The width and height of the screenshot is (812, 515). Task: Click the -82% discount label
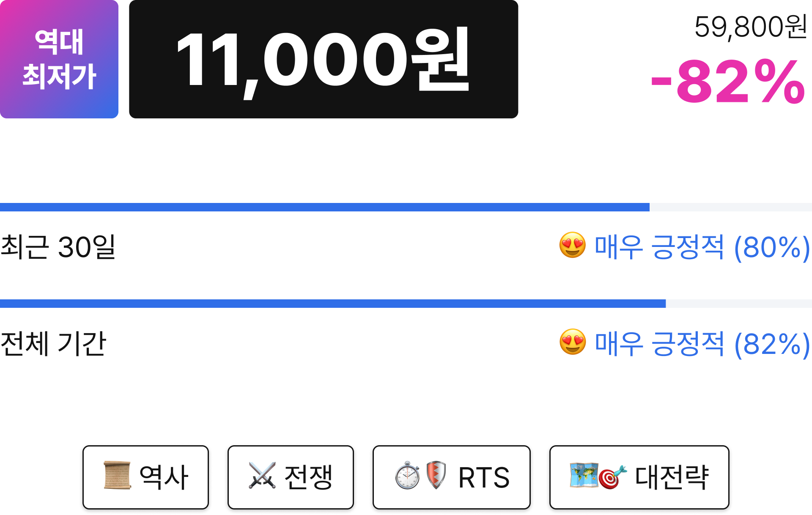click(728, 82)
